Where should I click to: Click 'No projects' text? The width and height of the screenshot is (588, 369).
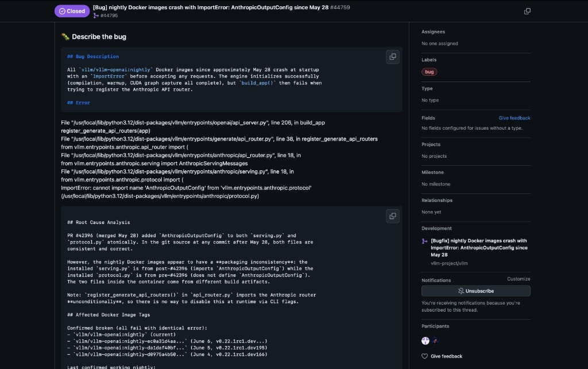point(434,156)
